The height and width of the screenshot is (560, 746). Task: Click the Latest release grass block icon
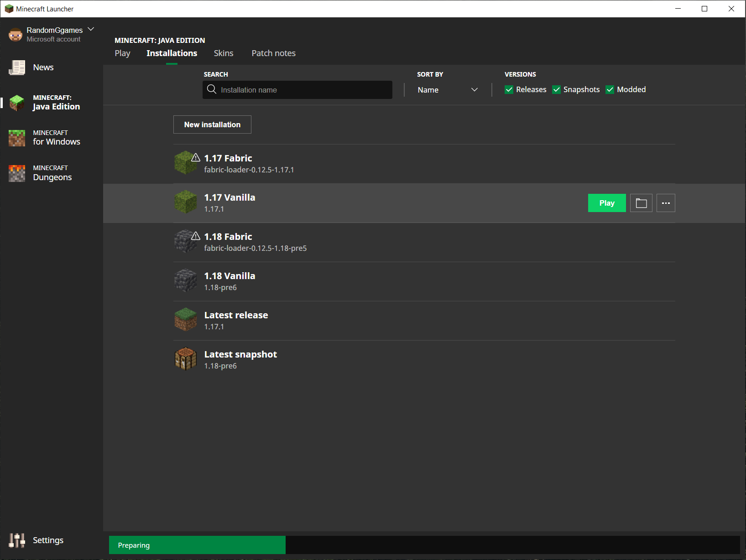pyautogui.click(x=185, y=320)
